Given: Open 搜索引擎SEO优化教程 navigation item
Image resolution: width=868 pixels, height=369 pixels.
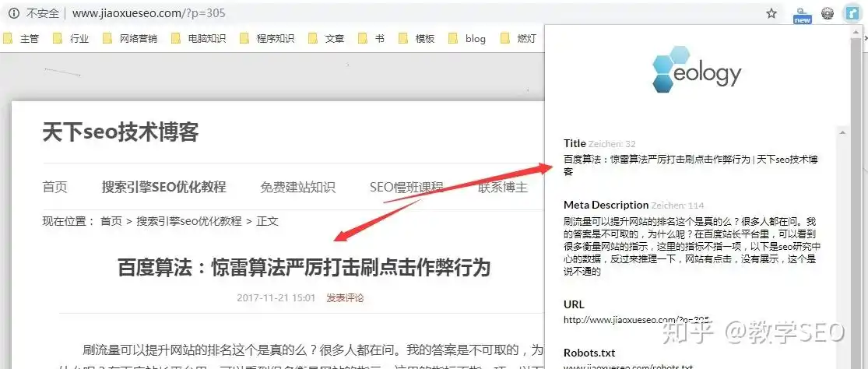Looking at the screenshot, I should 163,187.
